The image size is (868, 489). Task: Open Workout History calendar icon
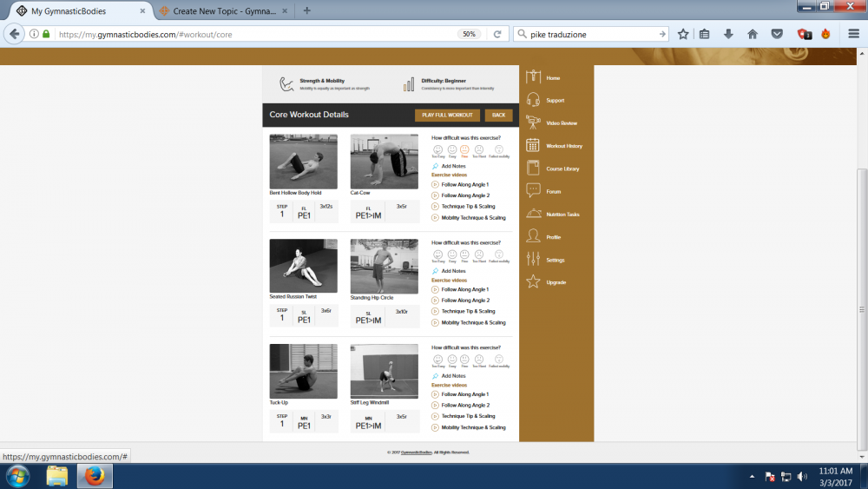pyautogui.click(x=533, y=145)
